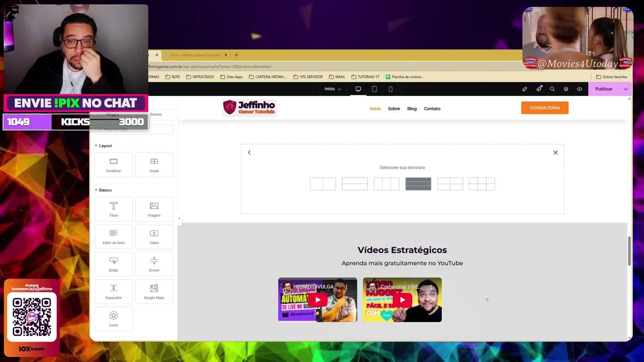Select the Grade layout widget
The height and width of the screenshot is (362, 644).
point(154,165)
